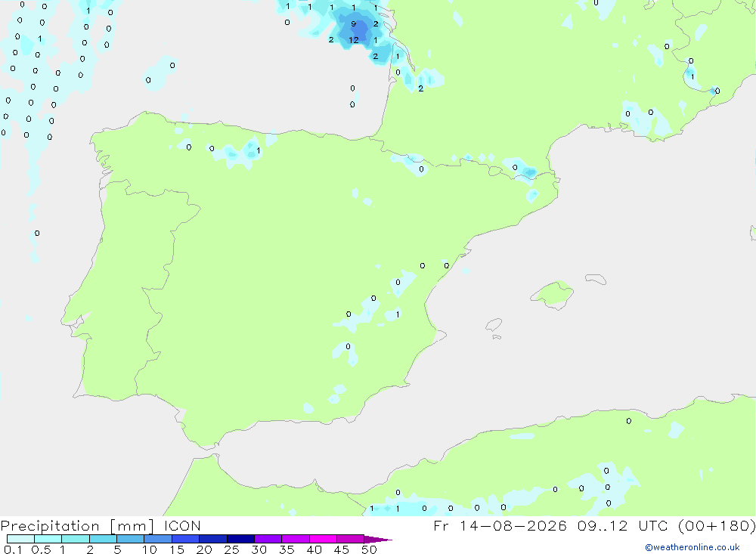Click the '0.5' legend scale label

coord(41,549)
